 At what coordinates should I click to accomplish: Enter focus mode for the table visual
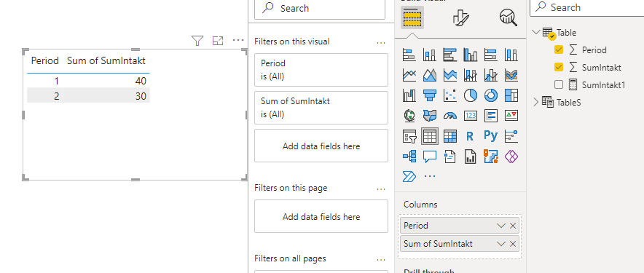tap(218, 40)
